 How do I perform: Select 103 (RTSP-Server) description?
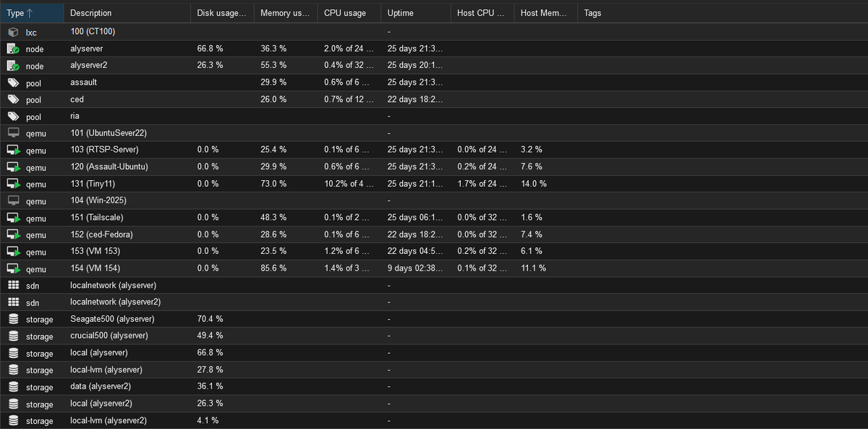coord(104,150)
